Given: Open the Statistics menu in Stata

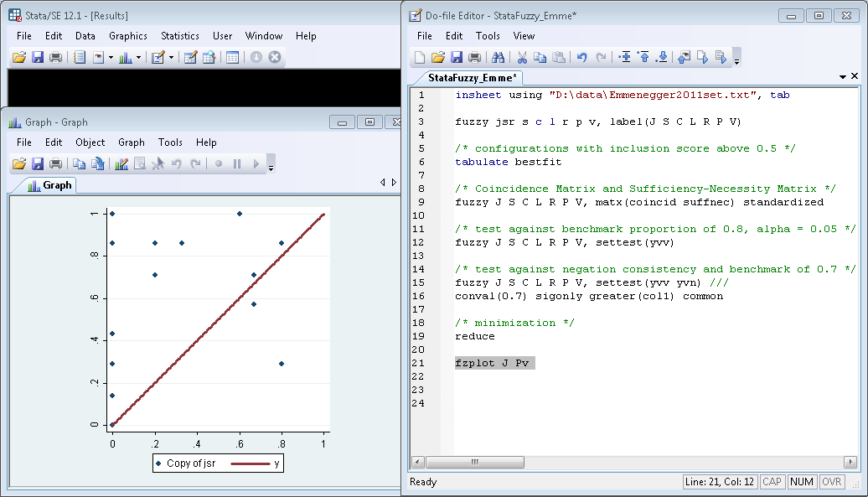Looking at the screenshot, I should (180, 36).
